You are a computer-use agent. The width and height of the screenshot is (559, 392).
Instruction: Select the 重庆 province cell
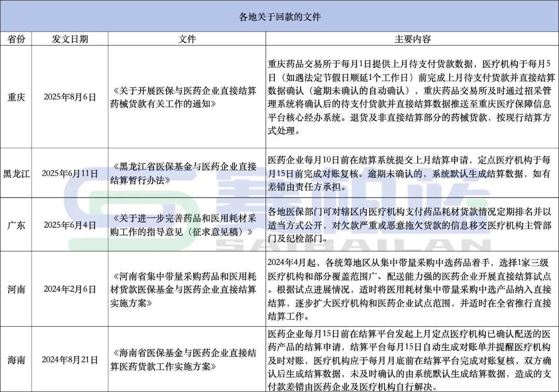click(x=16, y=97)
